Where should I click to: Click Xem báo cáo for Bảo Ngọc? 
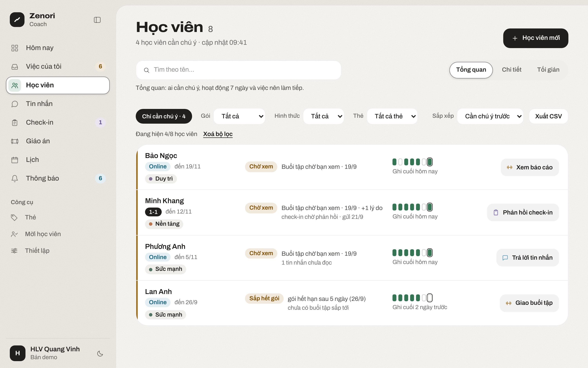coord(530,167)
